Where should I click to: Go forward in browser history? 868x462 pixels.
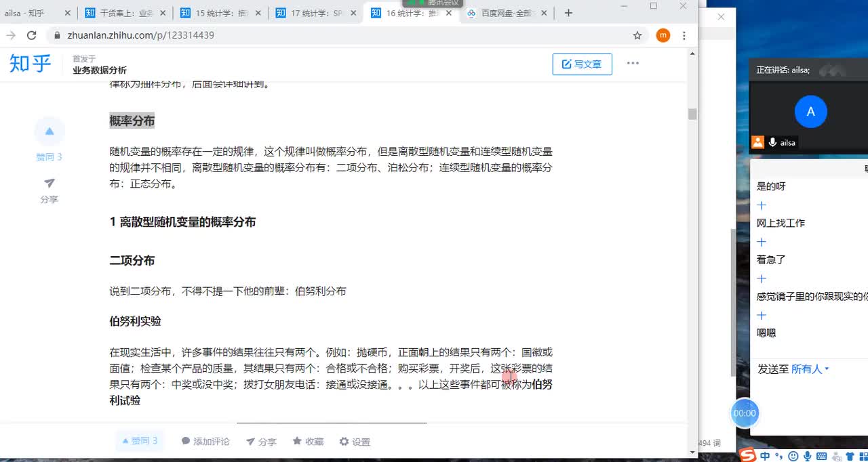[11, 35]
